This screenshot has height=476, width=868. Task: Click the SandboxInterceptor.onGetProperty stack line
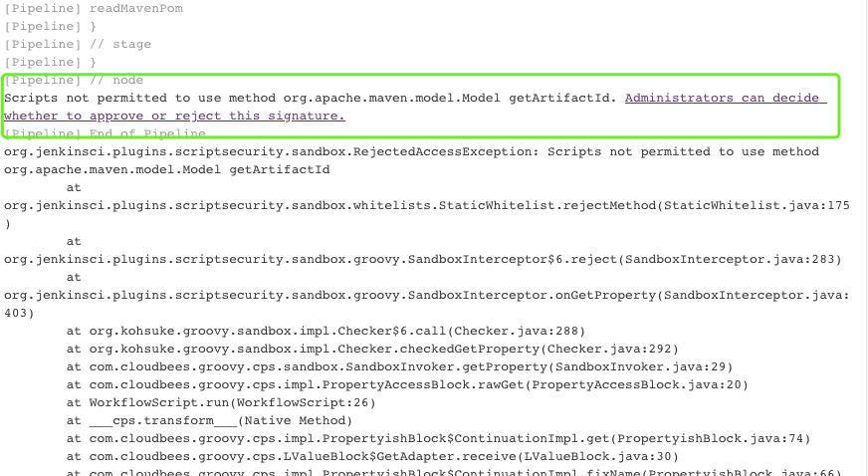426,295
